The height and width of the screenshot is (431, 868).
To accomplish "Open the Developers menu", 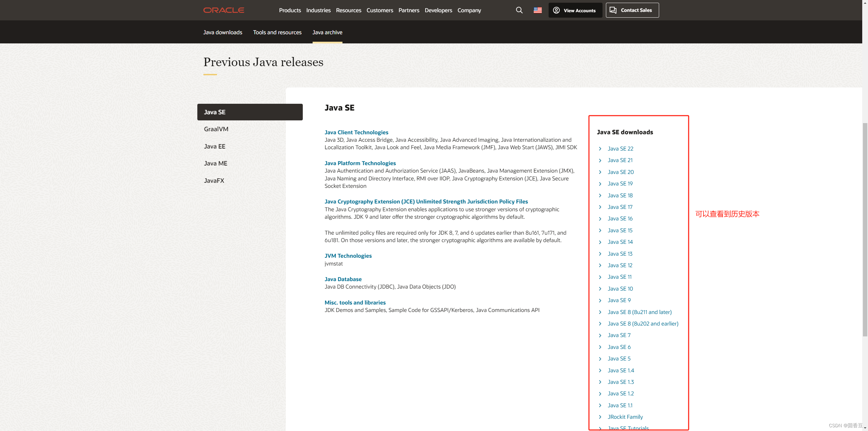I will coord(438,10).
